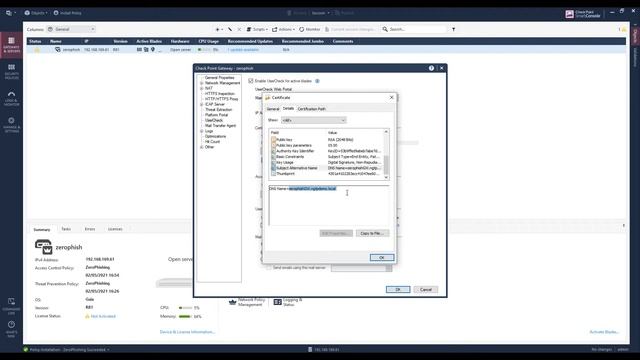Open What's New in sidebar
640x360 pixels.
[x=11, y=329]
